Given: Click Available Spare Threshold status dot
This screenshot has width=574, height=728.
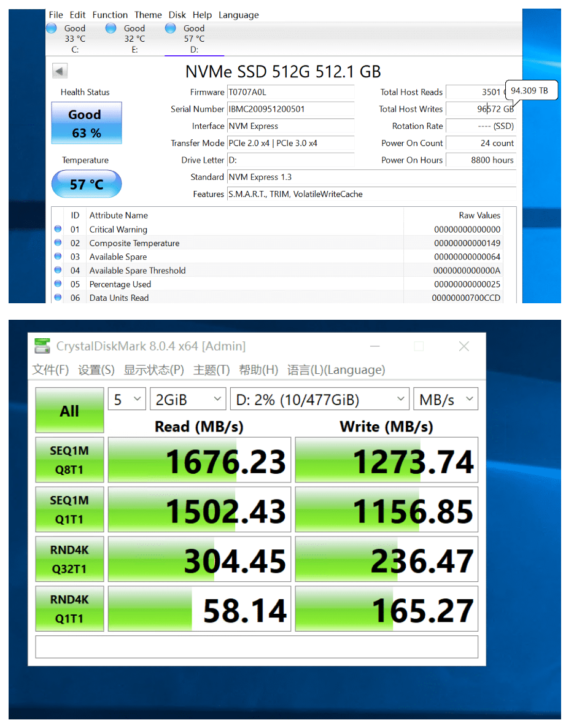Looking at the screenshot, I should point(58,269).
